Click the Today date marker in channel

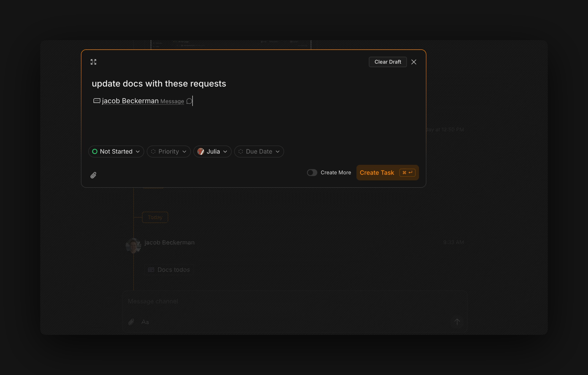click(x=155, y=217)
